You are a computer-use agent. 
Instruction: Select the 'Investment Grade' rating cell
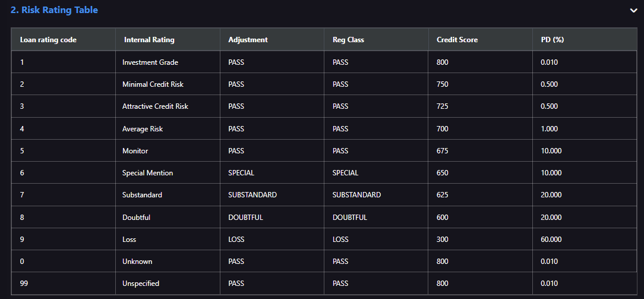pyautogui.click(x=168, y=62)
